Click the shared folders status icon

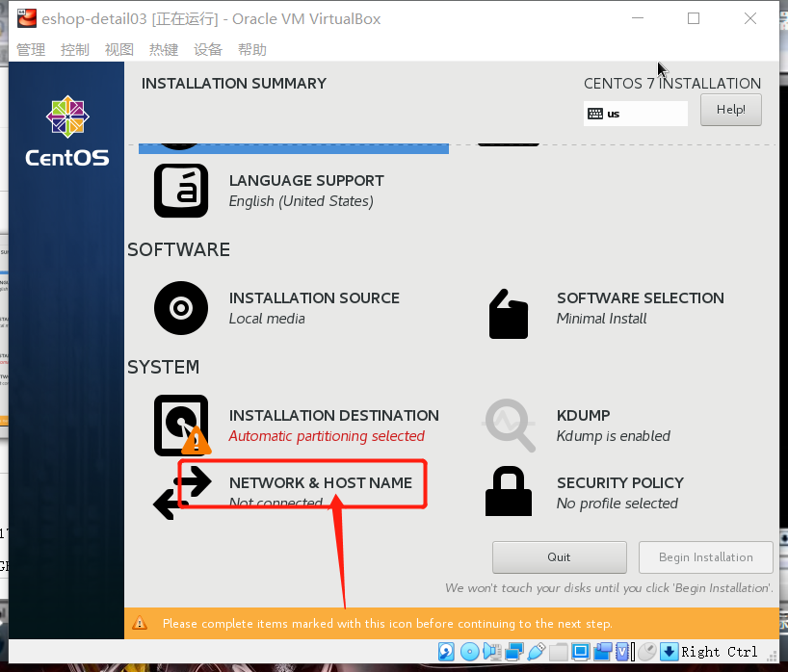click(x=559, y=652)
